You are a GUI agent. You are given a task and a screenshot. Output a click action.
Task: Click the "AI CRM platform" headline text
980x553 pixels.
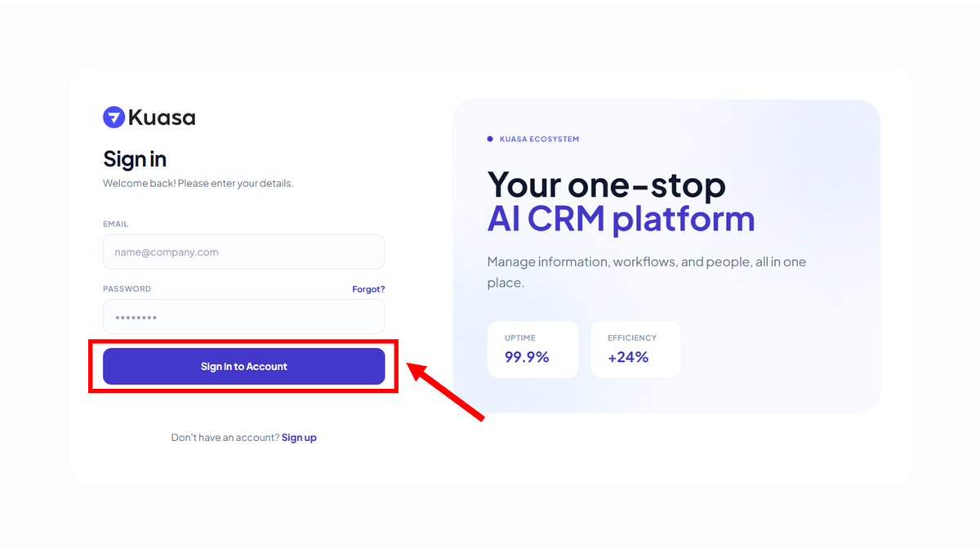coord(621,219)
